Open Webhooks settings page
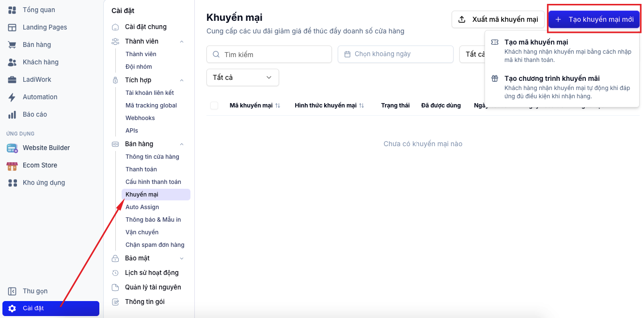Screen dimensions: 644x318 (140, 118)
